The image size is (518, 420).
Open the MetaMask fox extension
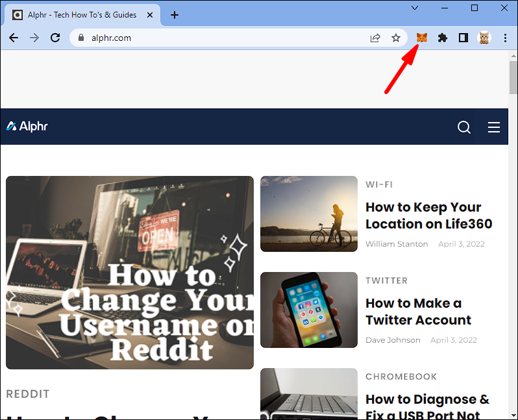coord(422,38)
